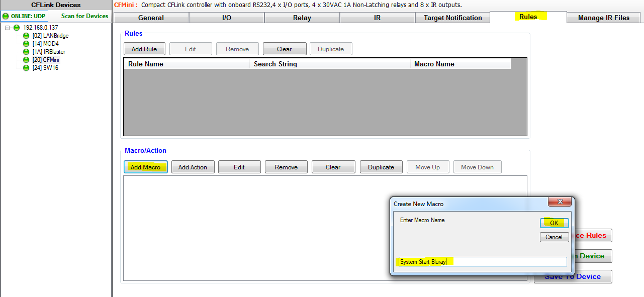The height and width of the screenshot is (297, 644).
Task: Select the [20] CFMini device
Action: click(45, 60)
